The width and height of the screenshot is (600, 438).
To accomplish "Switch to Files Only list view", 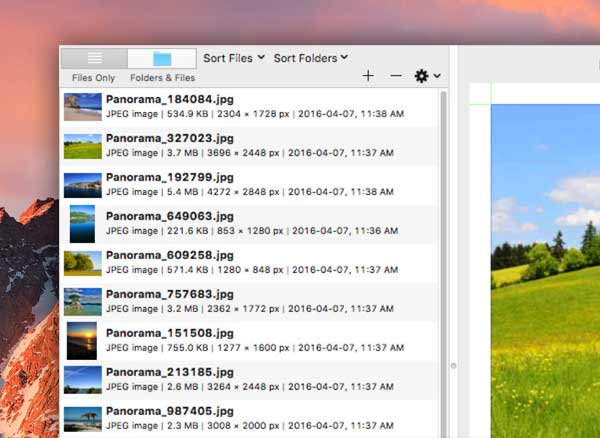I will [94, 58].
